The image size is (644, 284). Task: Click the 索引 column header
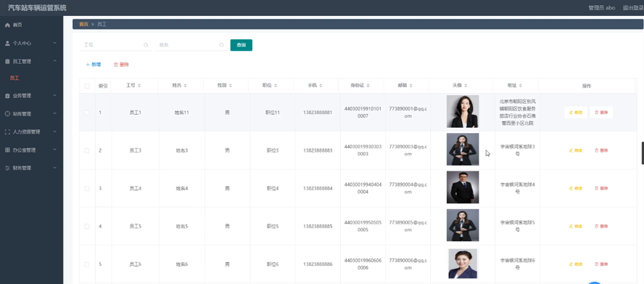[x=103, y=86]
